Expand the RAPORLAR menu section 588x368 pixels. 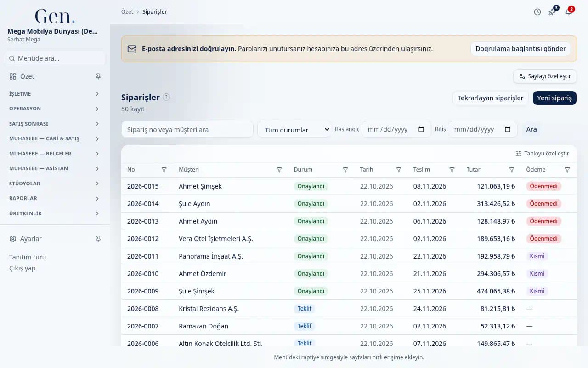click(x=55, y=198)
